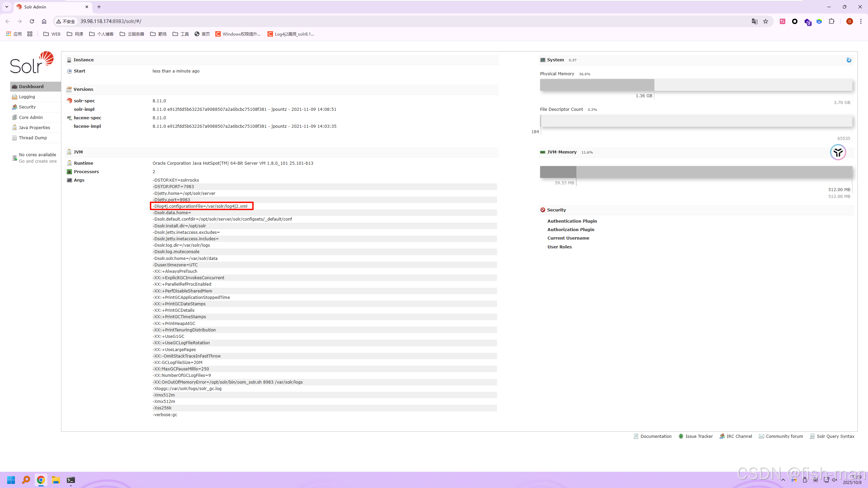Open the 云服务器 bookmarks folder

132,34
